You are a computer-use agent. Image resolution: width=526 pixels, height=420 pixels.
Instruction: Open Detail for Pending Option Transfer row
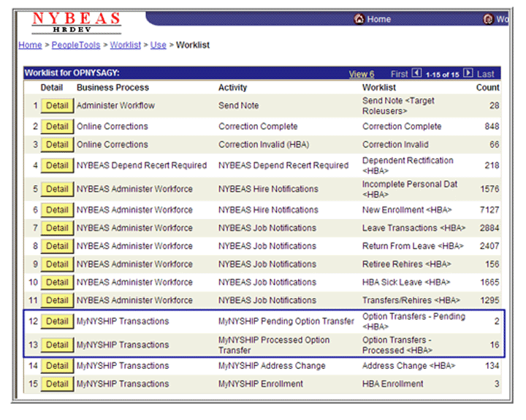point(57,321)
